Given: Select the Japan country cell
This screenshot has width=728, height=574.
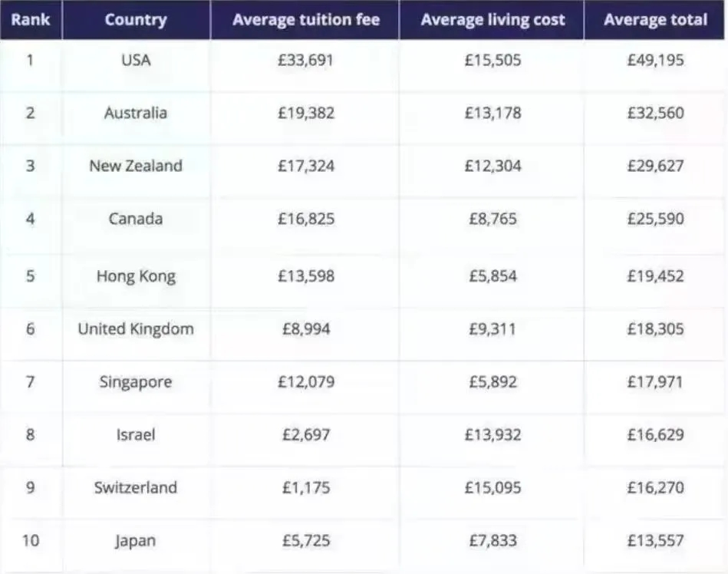Looking at the screenshot, I should pos(136,541).
